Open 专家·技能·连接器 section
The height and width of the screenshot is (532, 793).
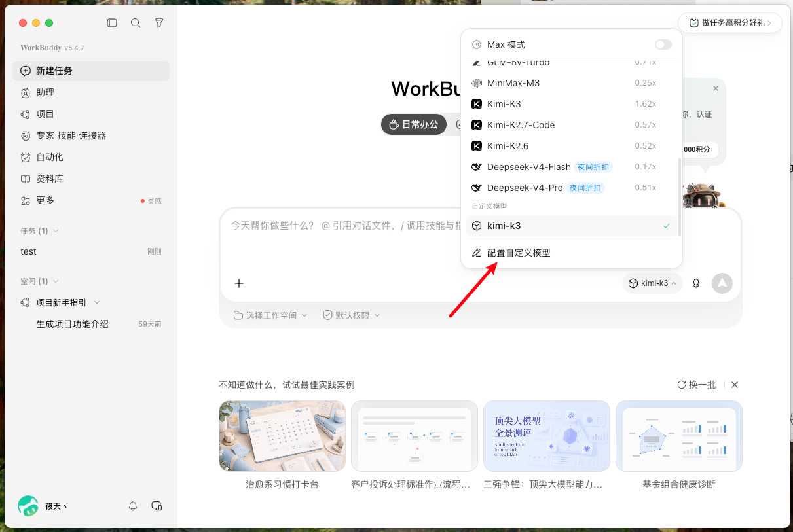[91, 135]
